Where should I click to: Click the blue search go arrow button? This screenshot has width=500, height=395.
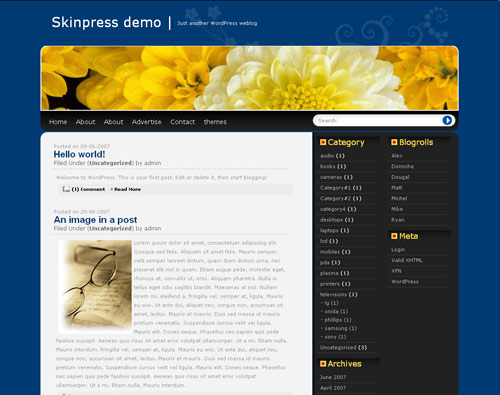click(447, 120)
